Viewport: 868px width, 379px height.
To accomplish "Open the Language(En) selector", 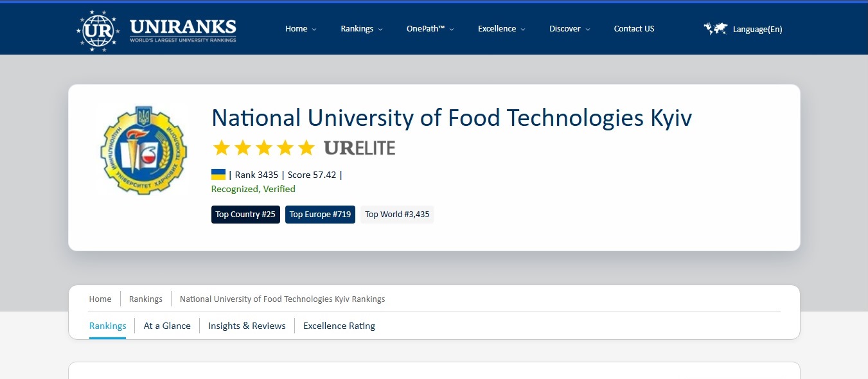I will pos(757,29).
